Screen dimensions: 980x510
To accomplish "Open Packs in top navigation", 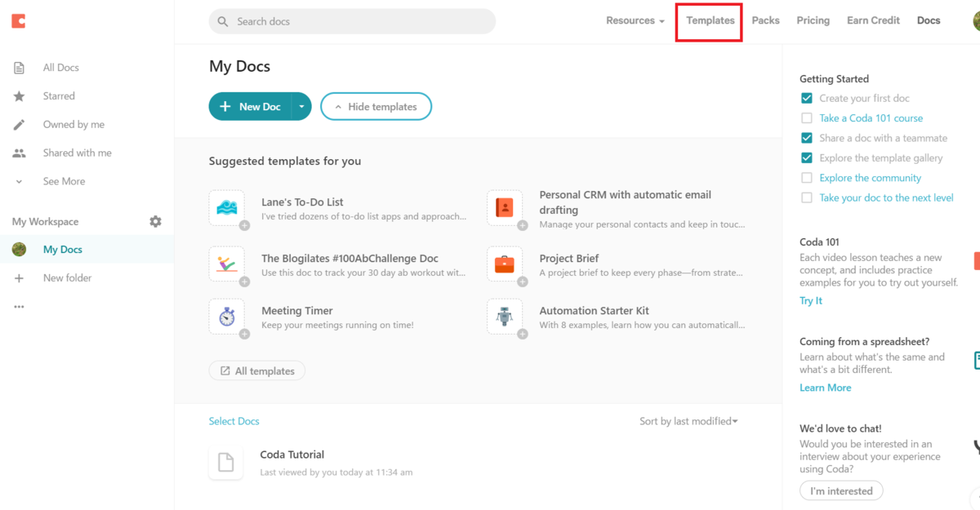I will 765,20.
